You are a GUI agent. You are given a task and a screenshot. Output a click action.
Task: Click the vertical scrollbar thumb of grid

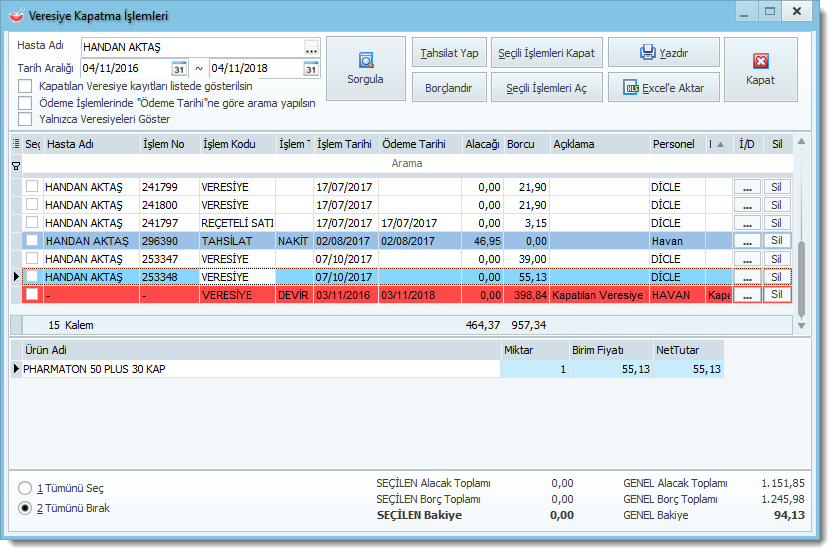(x=801, y=280)
